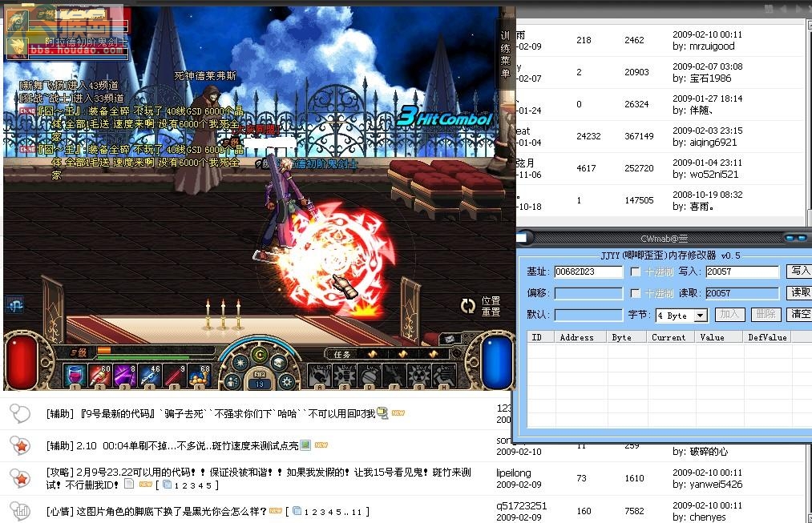Viewport: 812px width, 523px height.
Task: Open last poster mrzuigood profile link
Action: tap(712, 46)
